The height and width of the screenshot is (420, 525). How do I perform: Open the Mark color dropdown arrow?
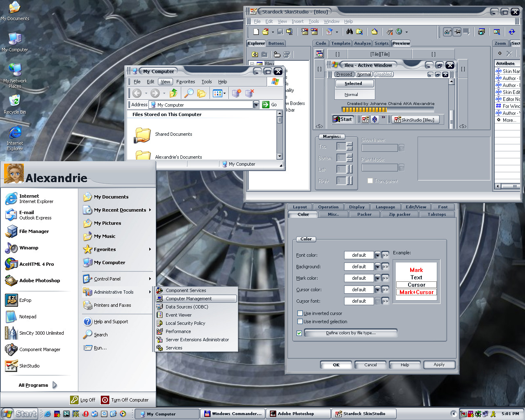click(x=377, y=278)
